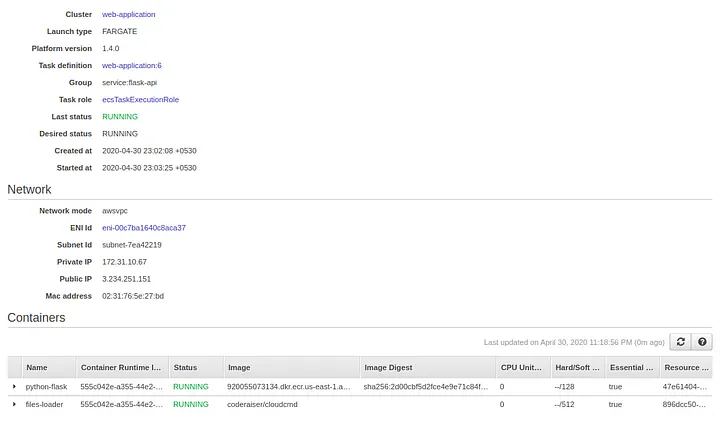
Task: Click the Hard/Soft memory column header
Action: (x=577, y=368)
